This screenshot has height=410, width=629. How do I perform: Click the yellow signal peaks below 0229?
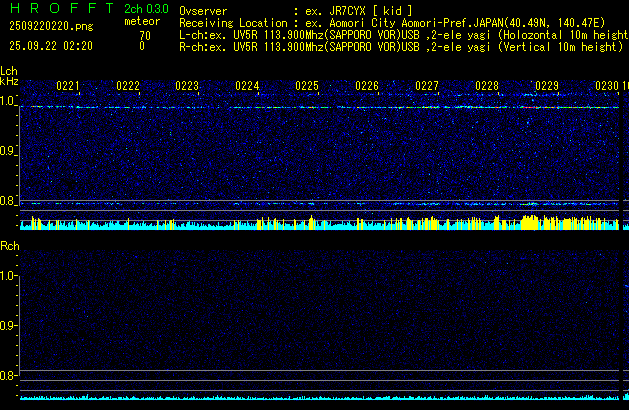pos(545,221)
